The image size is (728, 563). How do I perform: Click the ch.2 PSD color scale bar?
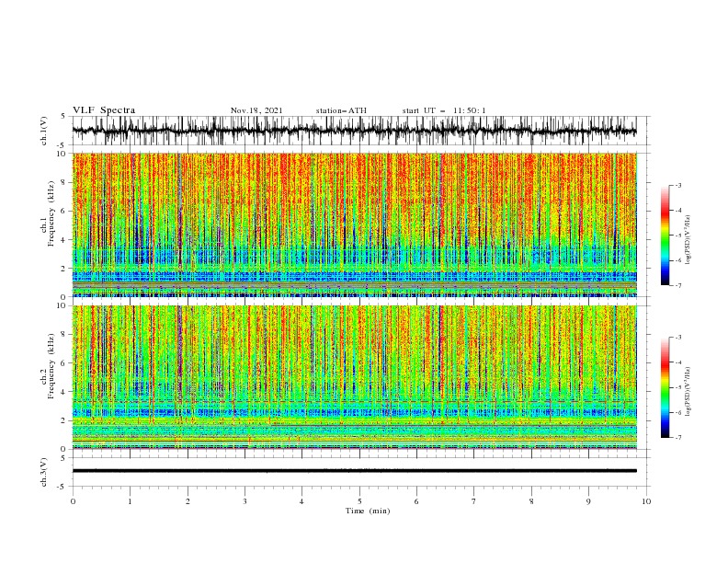[665, 387]
